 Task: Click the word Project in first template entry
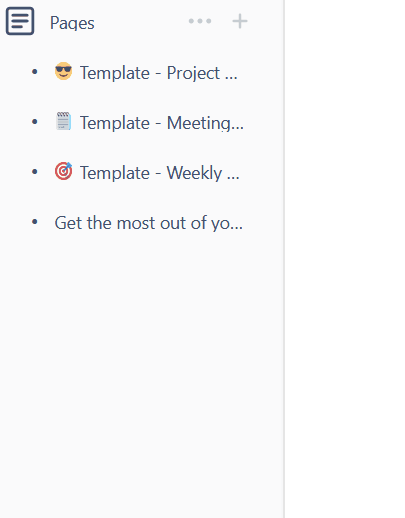tap(193, 73)
